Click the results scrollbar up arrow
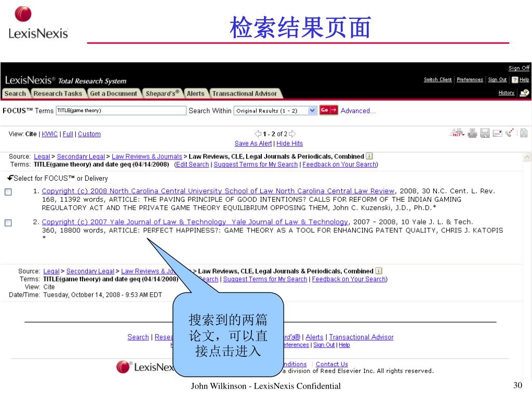532x399 pixels. click(527, 157)
